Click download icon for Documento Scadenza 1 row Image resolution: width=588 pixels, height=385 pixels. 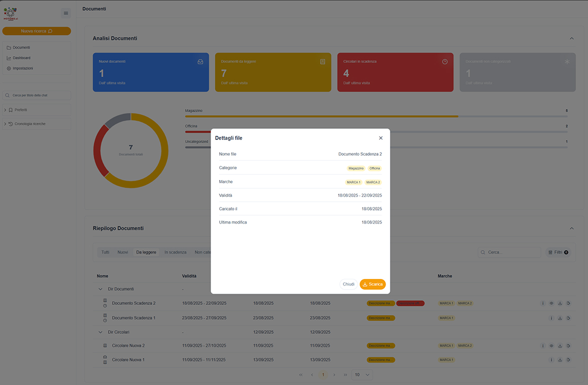pos(560,318)
